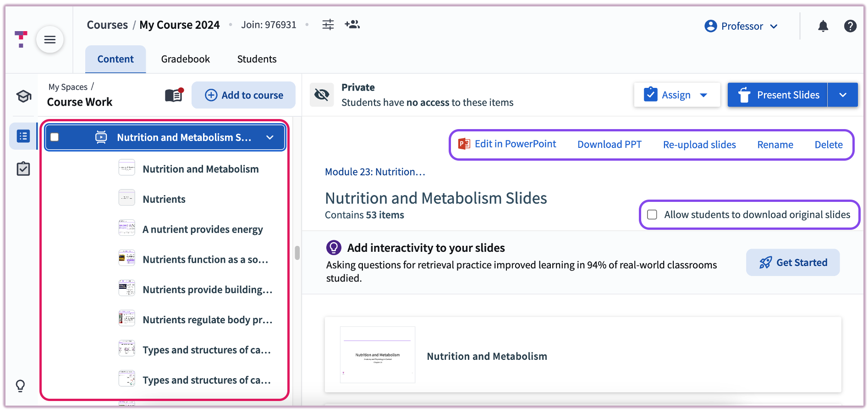Open the Present Slides dropdown arrow
The image size is (868, 412).
842,95
